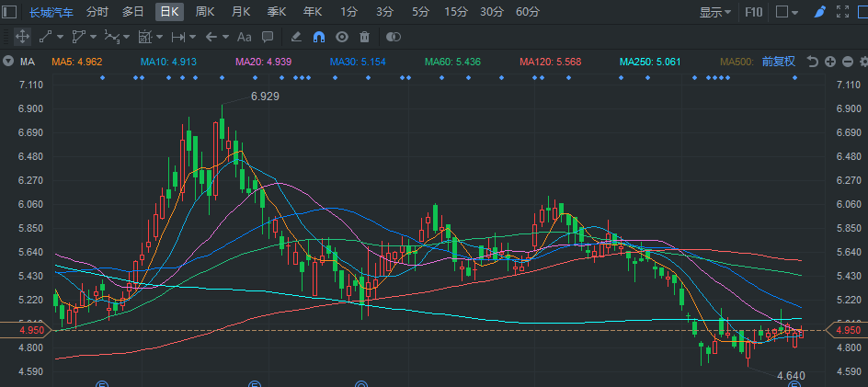Click the 前复权 price adjustment button

[778, 62]
